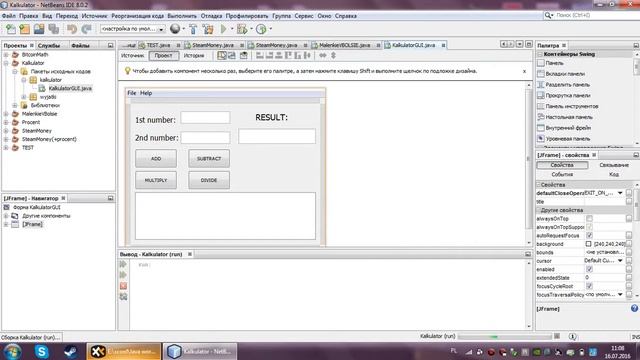Open the Выполнить menu
The image size is (640, 360).
pyautogui.click(x=182, y=16)
